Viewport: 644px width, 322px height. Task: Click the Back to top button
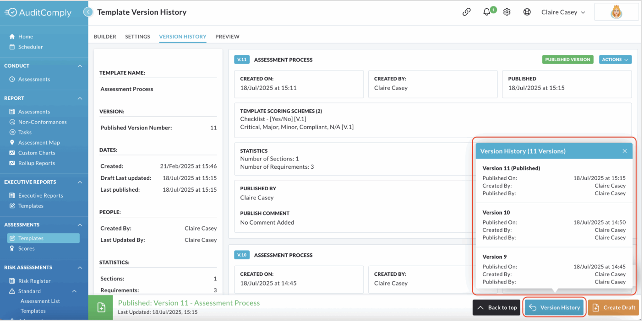tap(497, 308)
